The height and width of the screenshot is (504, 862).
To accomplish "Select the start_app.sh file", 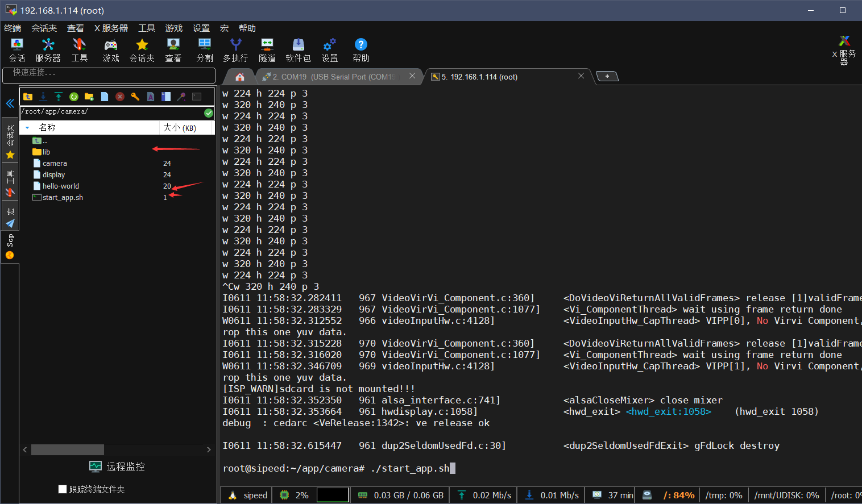I will (x=63, y=197).
